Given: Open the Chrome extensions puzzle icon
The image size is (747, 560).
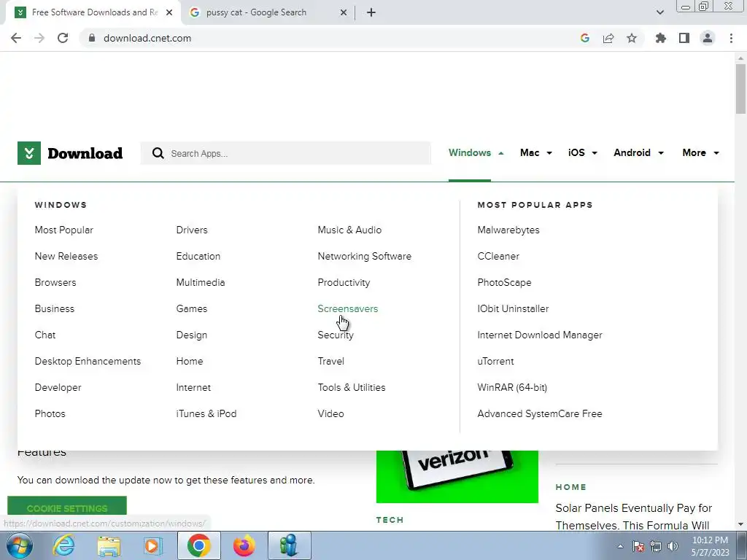Looking at the screenshot, I should (x=661, y=38).
